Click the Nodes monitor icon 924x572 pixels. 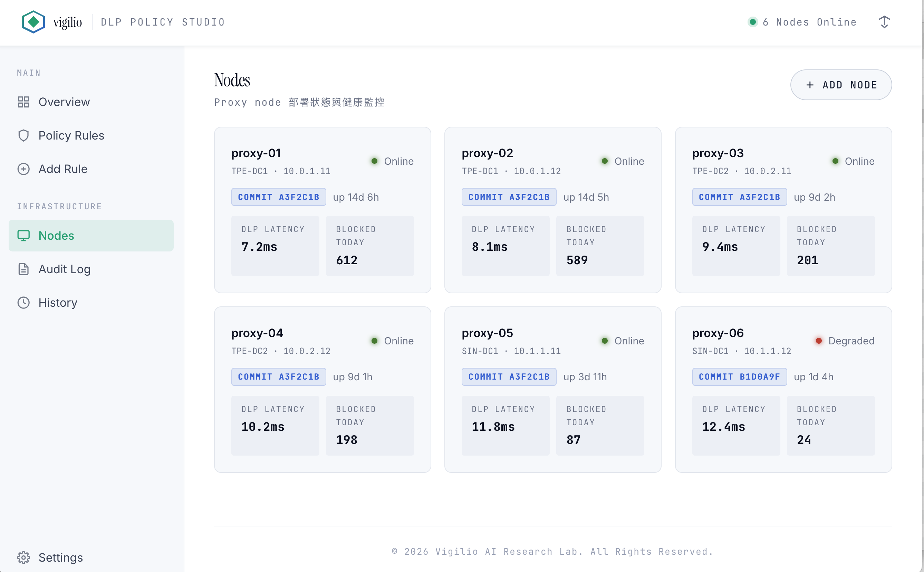tap(23, 236)
